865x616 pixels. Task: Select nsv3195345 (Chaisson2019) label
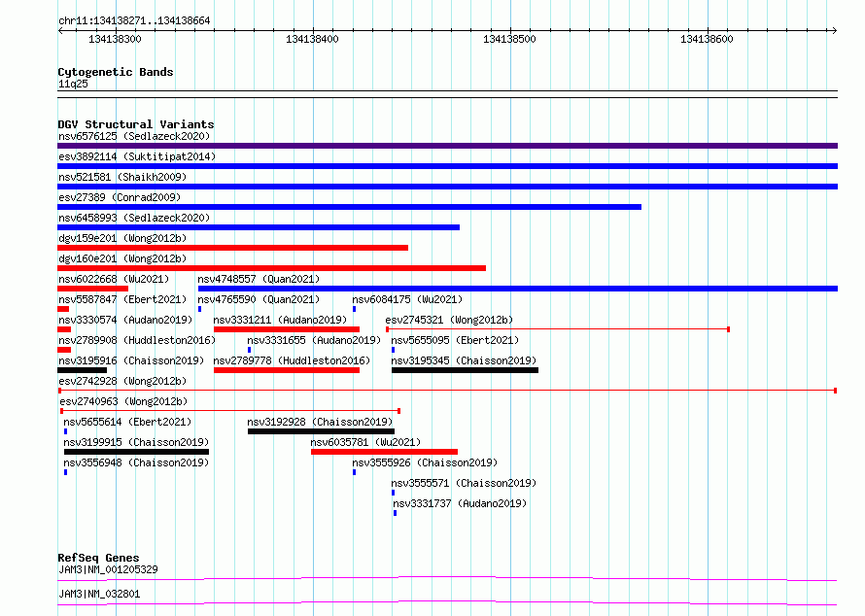[x=464, y=360]
